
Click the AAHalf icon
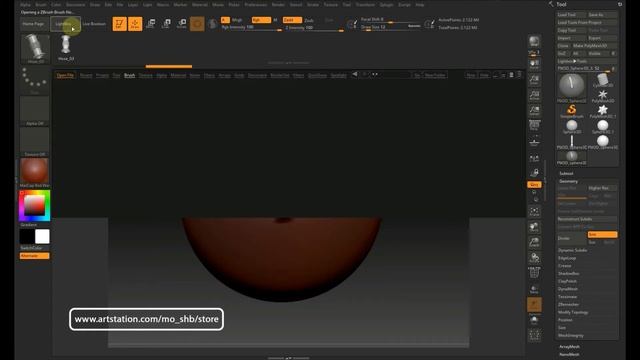click(534, 111)
